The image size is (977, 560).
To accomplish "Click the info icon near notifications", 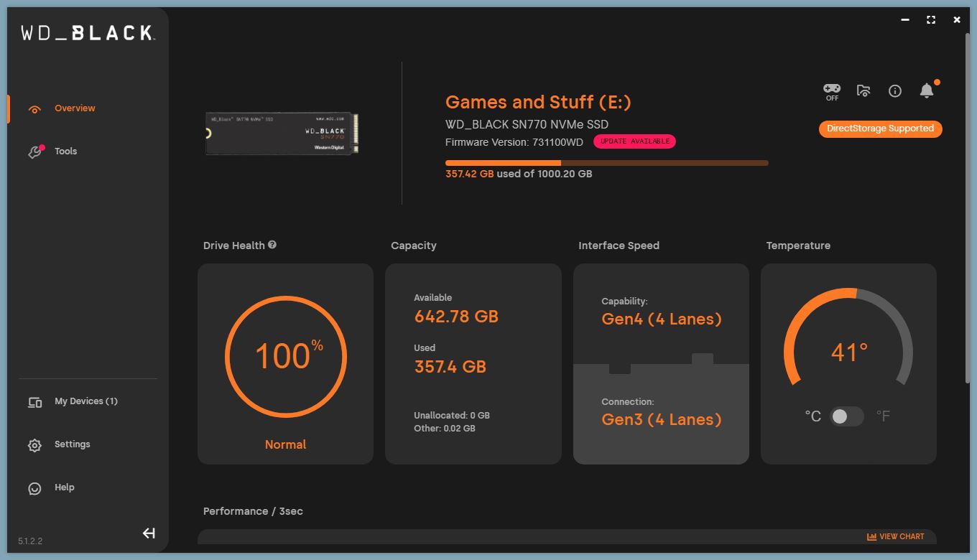I will point(894,90).
